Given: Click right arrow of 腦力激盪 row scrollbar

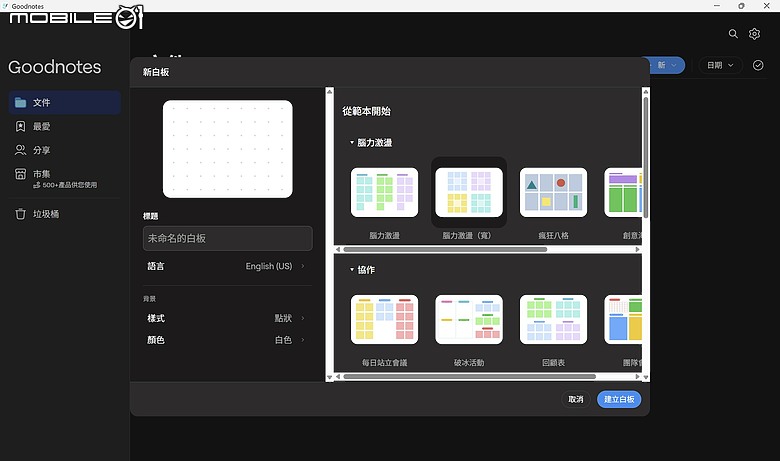Looking at the screenshot, I should (637, 249).
